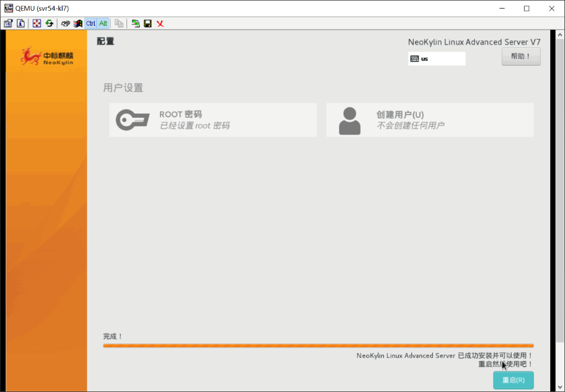The height and width of the screenshot is (392, 565).
Task: Open a new connection via the computers icon
Action: click(136, 23)
